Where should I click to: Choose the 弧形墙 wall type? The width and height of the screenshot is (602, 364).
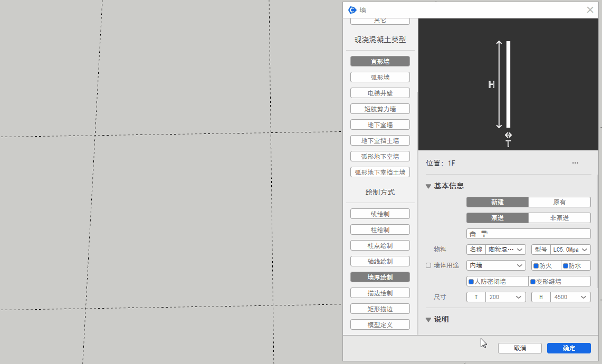[x=380, y=77]
